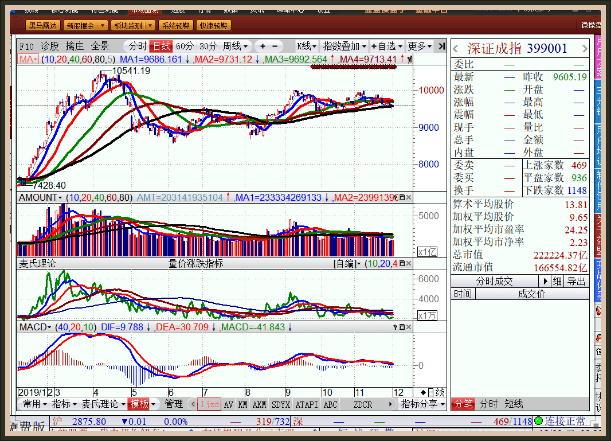Switch to 30分 period

click(208, 46)
